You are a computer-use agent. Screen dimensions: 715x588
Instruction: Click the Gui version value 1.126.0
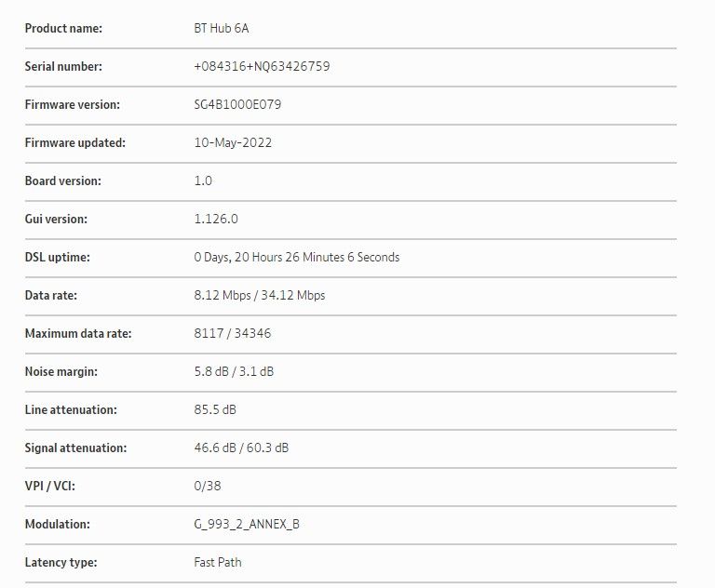[x=216, y=220]
